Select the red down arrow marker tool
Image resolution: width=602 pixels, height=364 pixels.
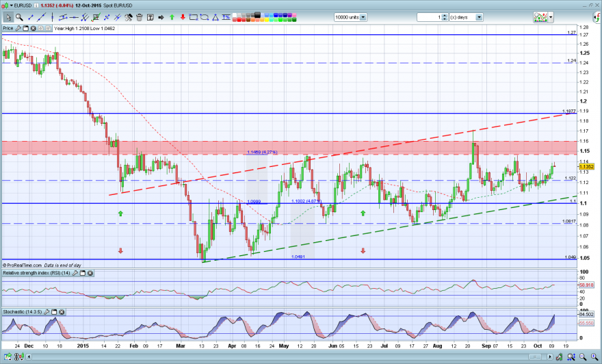pos(183,17)
